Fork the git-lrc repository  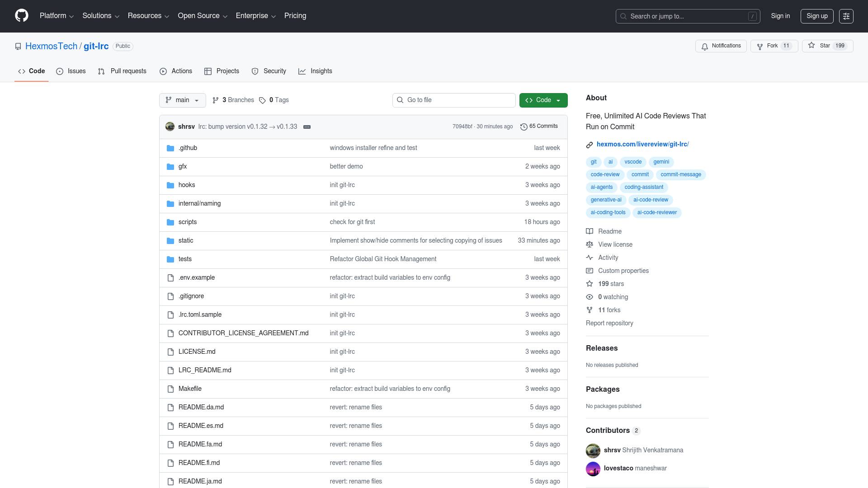(x=774, y=46)
